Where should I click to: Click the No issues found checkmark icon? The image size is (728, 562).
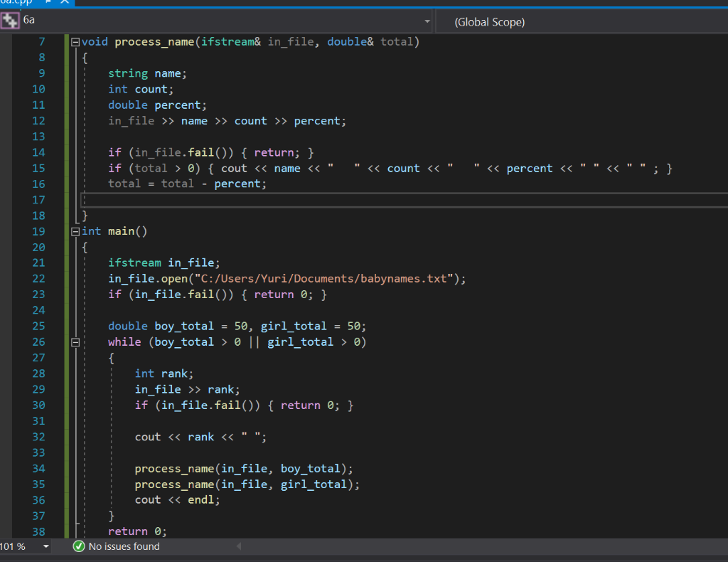tap(78, 546)
